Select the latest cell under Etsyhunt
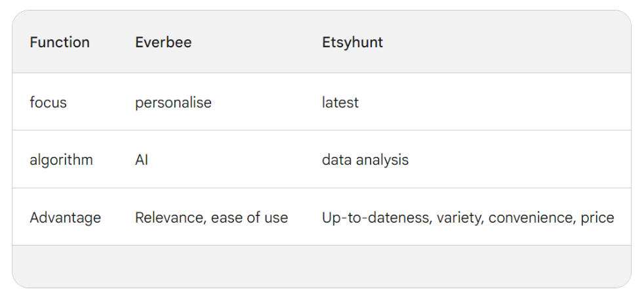This screenshot has height=304, width=644. 340,102
